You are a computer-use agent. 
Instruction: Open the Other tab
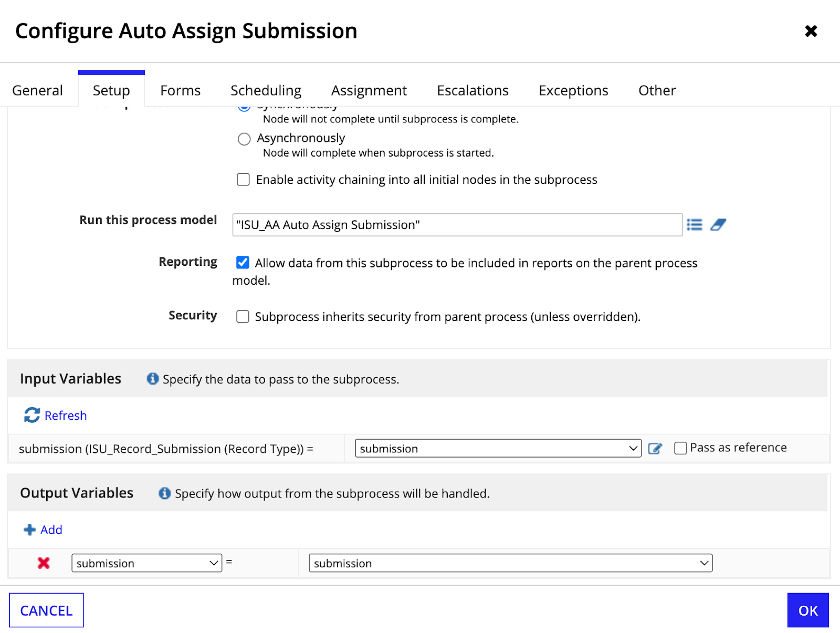tap(657, 90)
